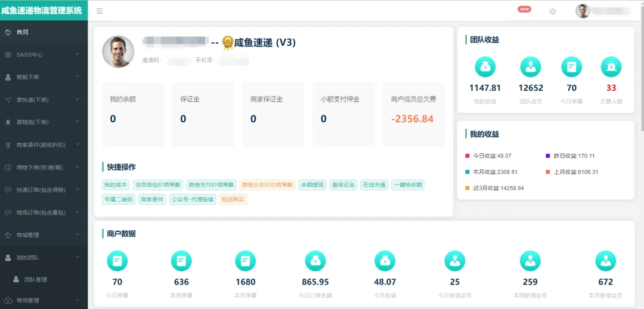The height and width of the screenshot is (309, 644).
Task: Click the 缴保证金 button
Action: click(x=343, y=185)
